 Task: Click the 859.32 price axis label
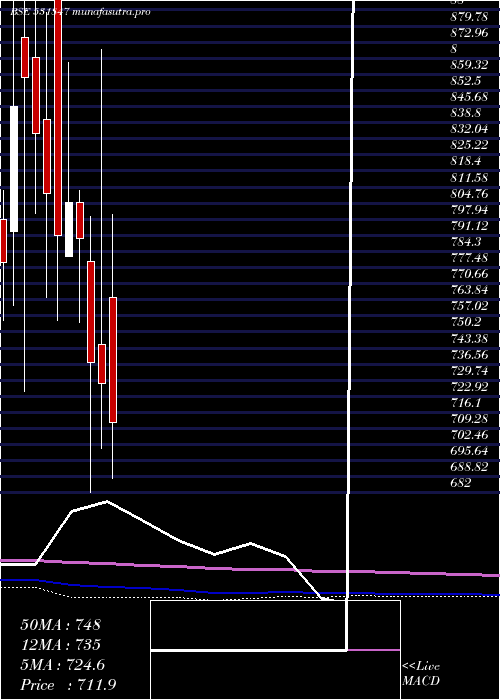(x=469, y=65)
